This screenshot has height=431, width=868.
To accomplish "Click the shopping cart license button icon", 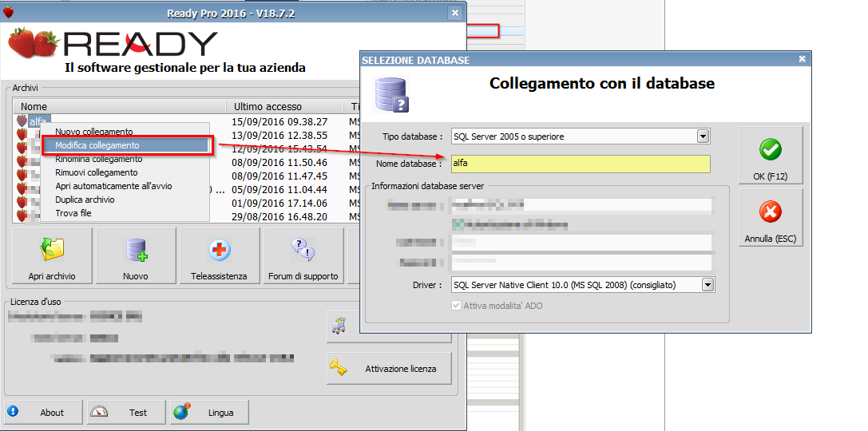I will (x=339, y=326).
